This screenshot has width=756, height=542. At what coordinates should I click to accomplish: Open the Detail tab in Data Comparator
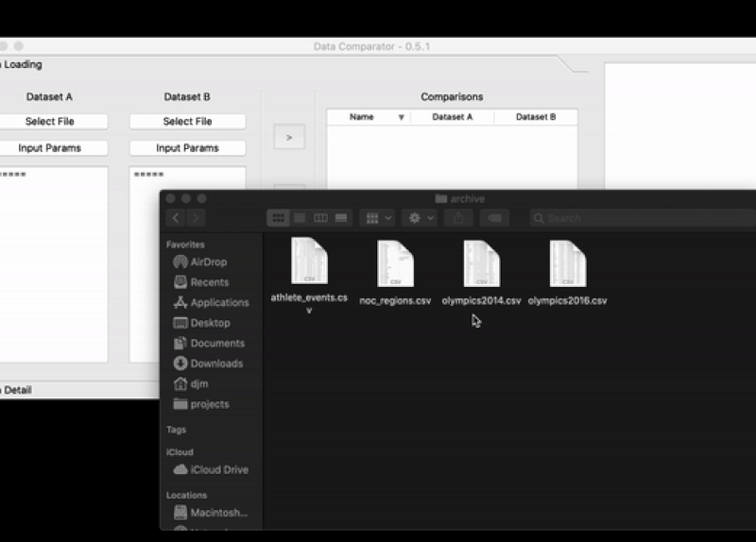coord(16,390)
